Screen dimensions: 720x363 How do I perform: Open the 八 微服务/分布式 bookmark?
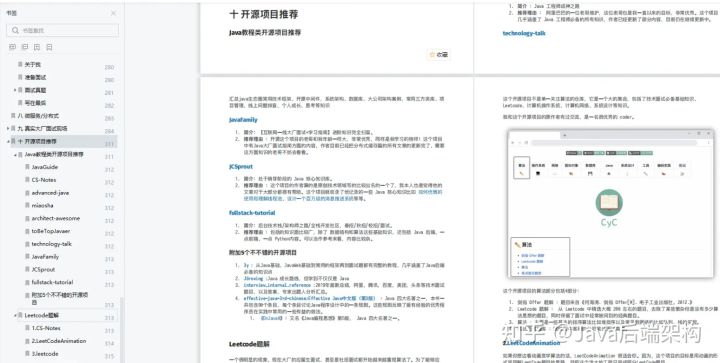(38, 116)
